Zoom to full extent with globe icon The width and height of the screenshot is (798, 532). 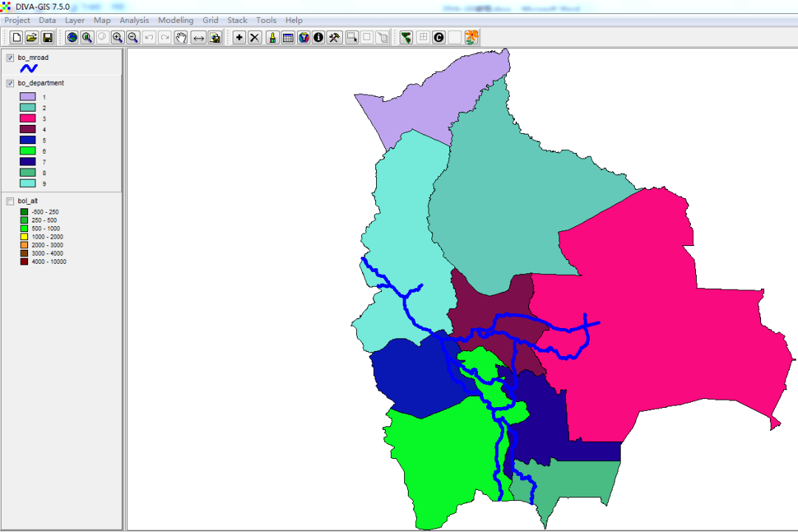tap(72, 38)
